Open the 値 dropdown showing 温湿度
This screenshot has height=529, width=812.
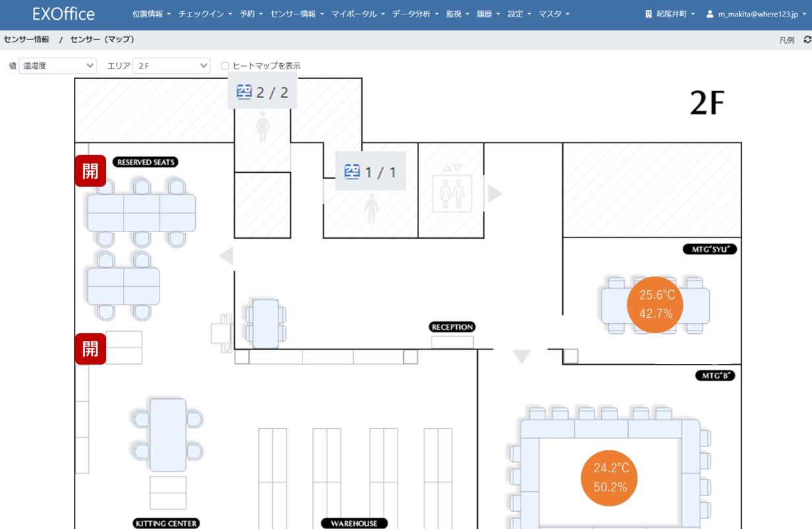[x=57, y=66]
